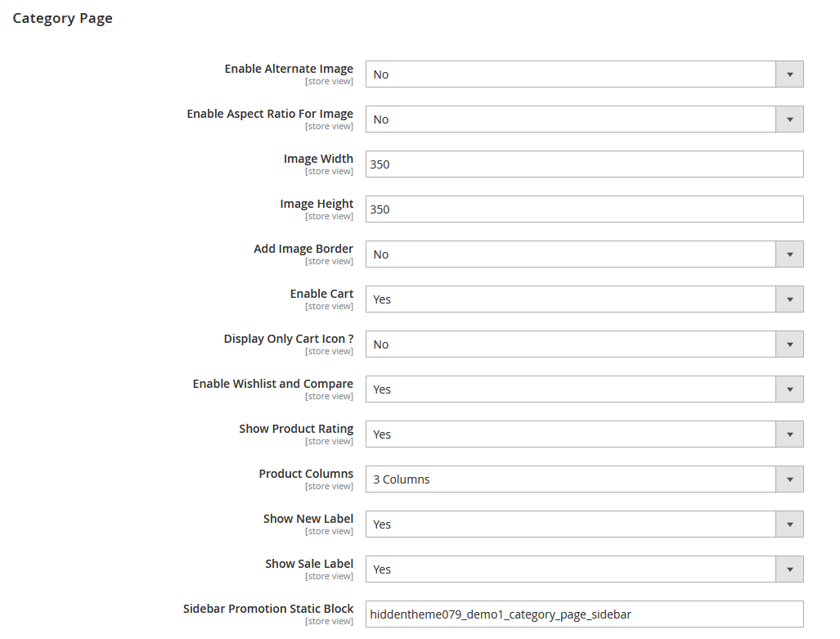
Task: Click the Show Sale Label dropdown arrow
Action: [788, 569]
